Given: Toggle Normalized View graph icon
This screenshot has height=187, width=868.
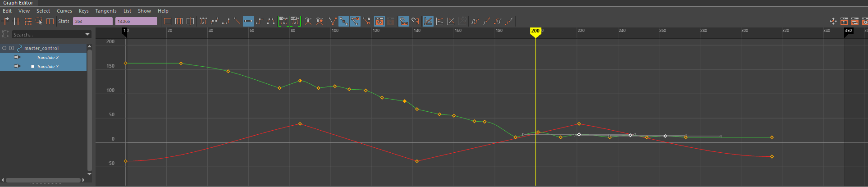Looking at the screenshot, I should click(x=451, y=21).
